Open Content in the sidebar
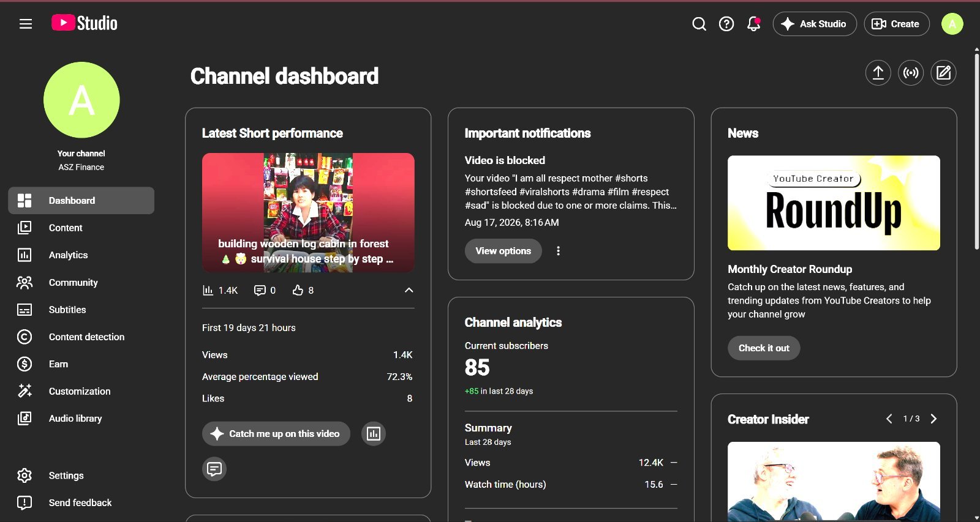 click(81, 228)
